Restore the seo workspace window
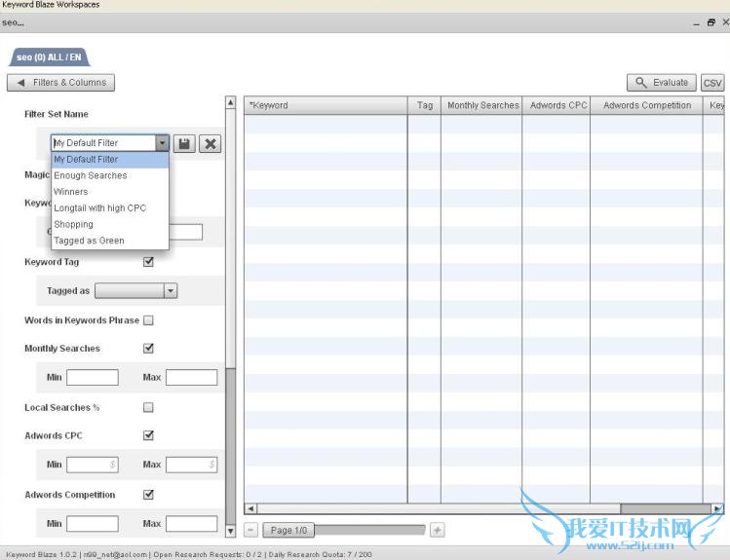 (711, 22)
